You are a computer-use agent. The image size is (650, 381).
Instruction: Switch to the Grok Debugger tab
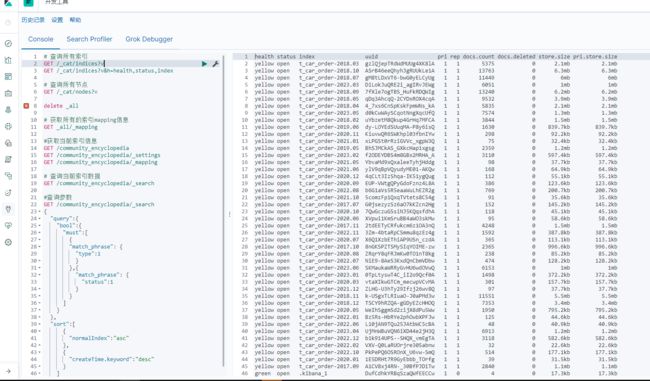pos(149,39)
